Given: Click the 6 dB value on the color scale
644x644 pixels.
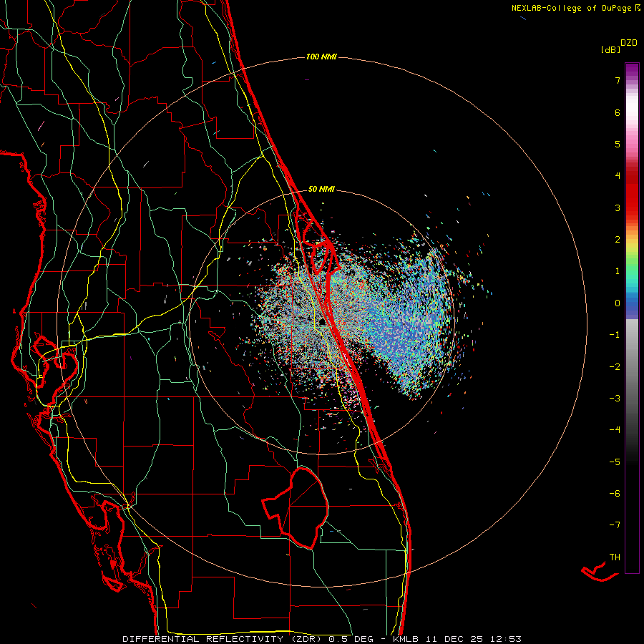Looking at the screenshot, I should (x=618, y=112).
